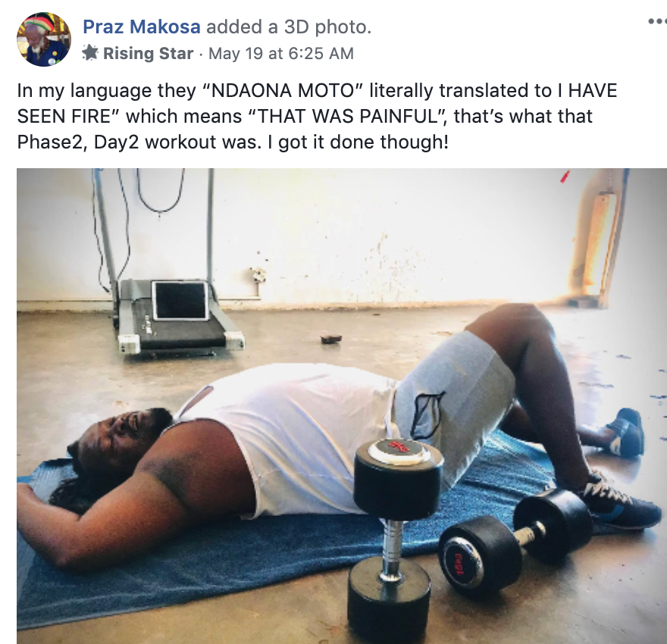Click the Rising Star badge star icon
Screen dimensions: 667x644
[x=89, y=53]
